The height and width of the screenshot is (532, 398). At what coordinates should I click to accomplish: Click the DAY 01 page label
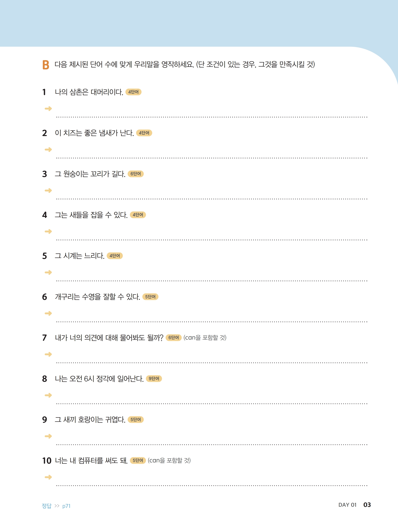pyautogui.click(x=347, y=505)
